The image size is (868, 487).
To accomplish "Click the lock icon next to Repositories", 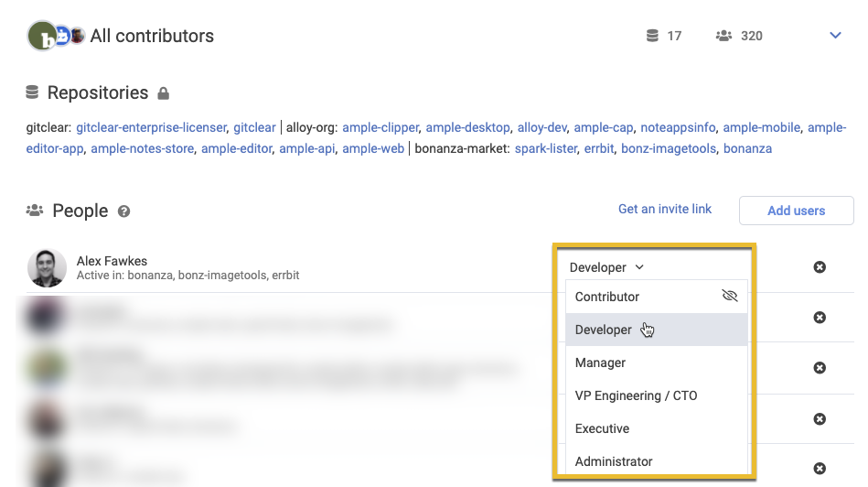I will tap(164, 93).
